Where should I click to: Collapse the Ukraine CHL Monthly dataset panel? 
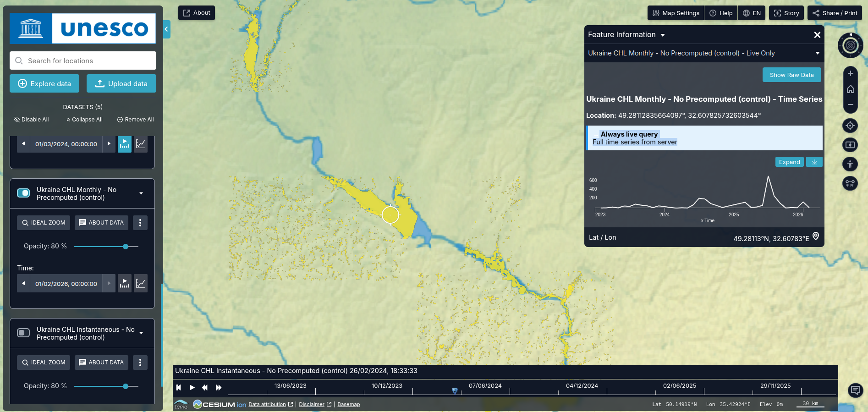141,193
